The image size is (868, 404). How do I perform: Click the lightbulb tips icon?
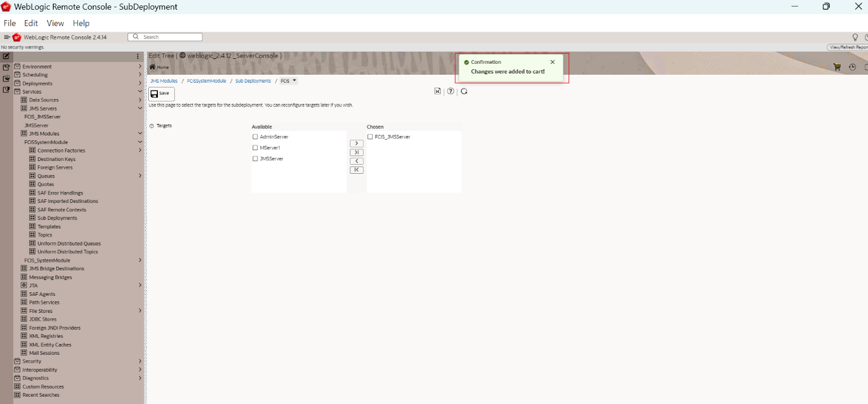855,37
